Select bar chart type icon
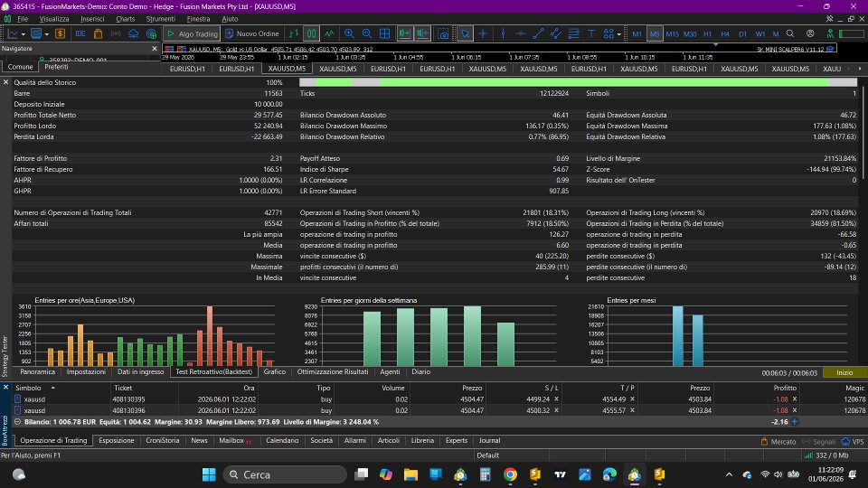The width and height of the screenshot is (868, 488). pos(294,33)
